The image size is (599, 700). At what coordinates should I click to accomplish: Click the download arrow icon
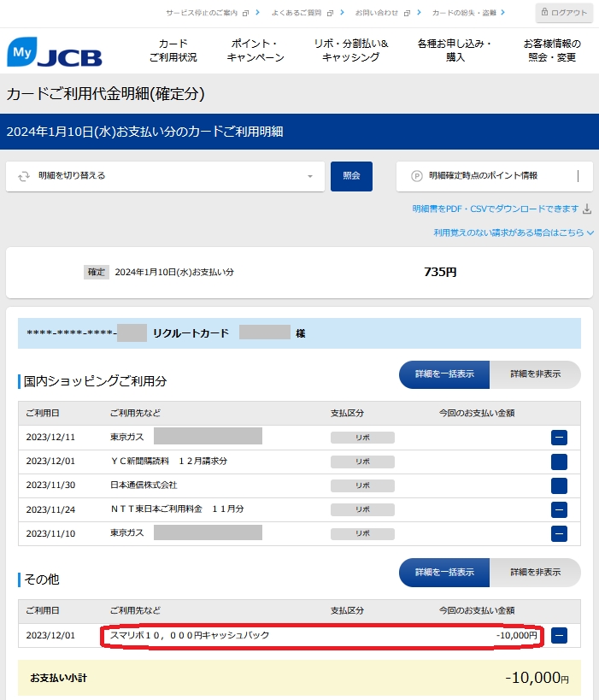[x=587, y=209]
